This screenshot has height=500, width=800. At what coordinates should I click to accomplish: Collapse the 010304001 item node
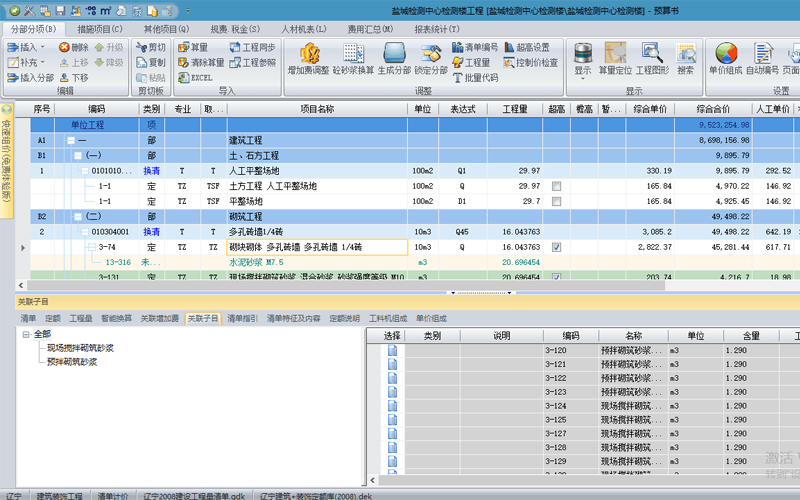pyautogui.click(x=85, y=232)
